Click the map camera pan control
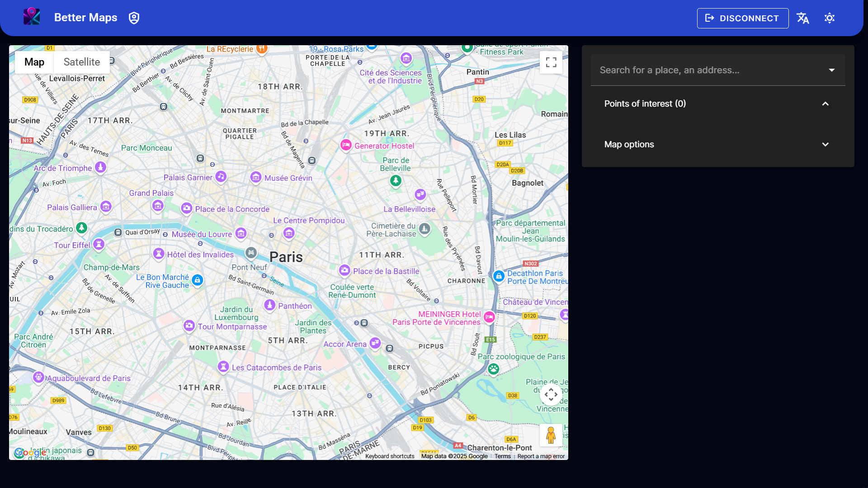The height and width of the screenshot is (488, 868). tap(551, 394)
